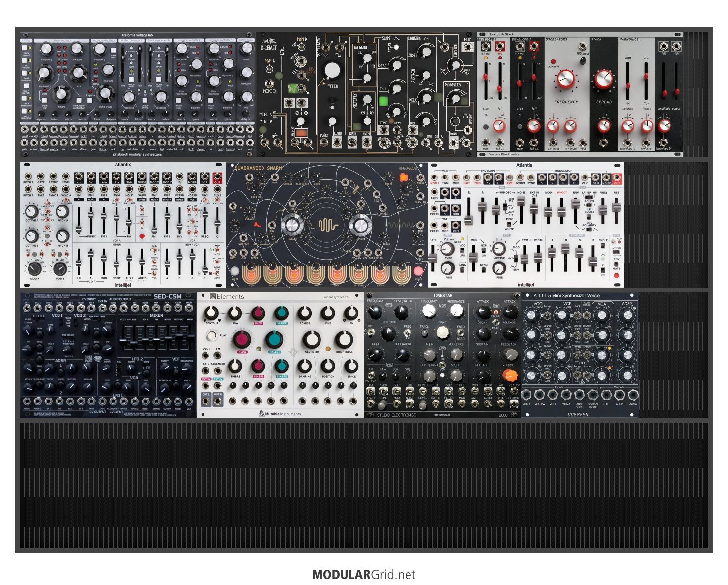Click the CONTOUR knob on Elements
This screenshot has width=728, height=585.
pos(212,313)
